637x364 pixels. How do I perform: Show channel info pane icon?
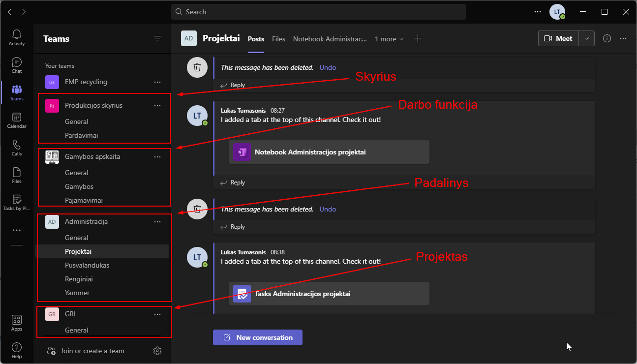(607, 38)
